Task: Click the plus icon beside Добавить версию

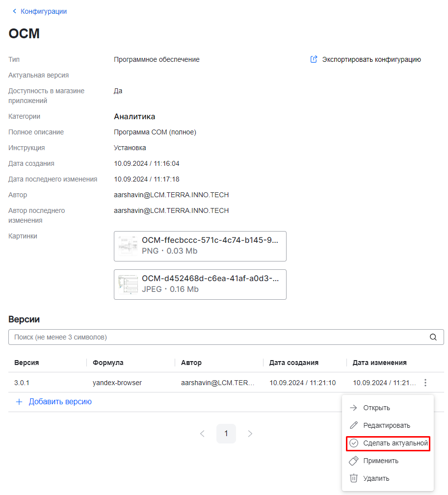Action: [x=19, y=402]
